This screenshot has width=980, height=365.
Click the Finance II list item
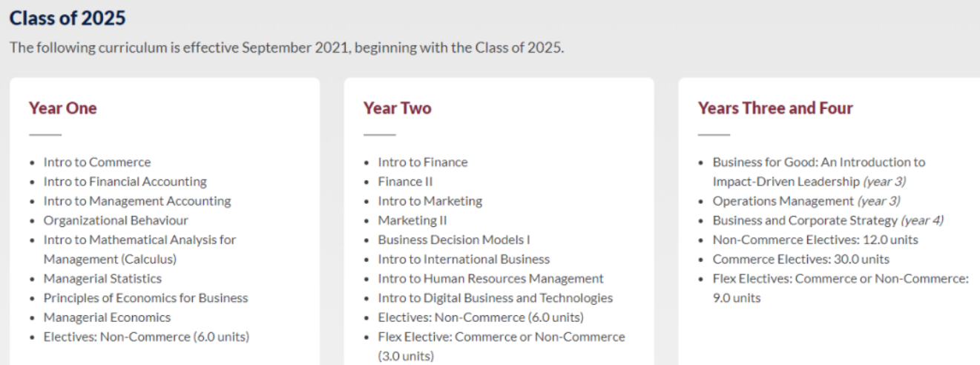(x=405, y=182)
